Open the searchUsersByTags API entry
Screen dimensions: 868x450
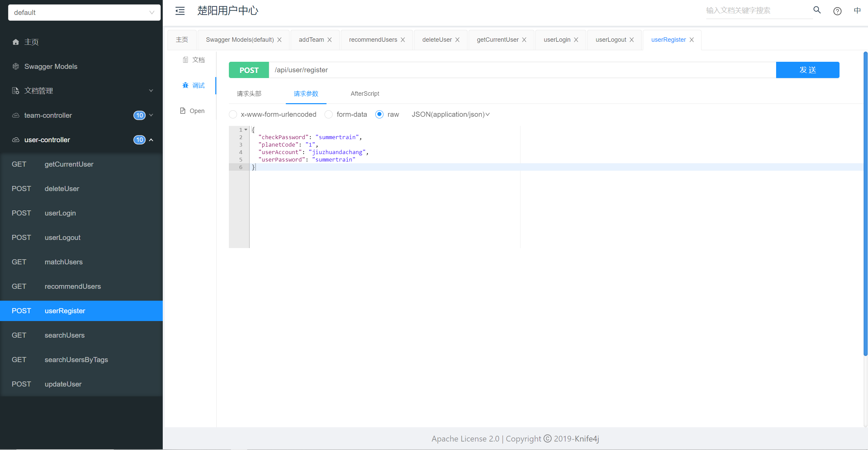(76, 360)
